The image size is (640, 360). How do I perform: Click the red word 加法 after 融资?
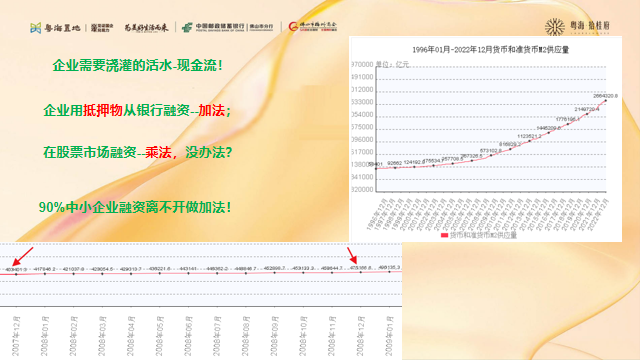point(211,110)
